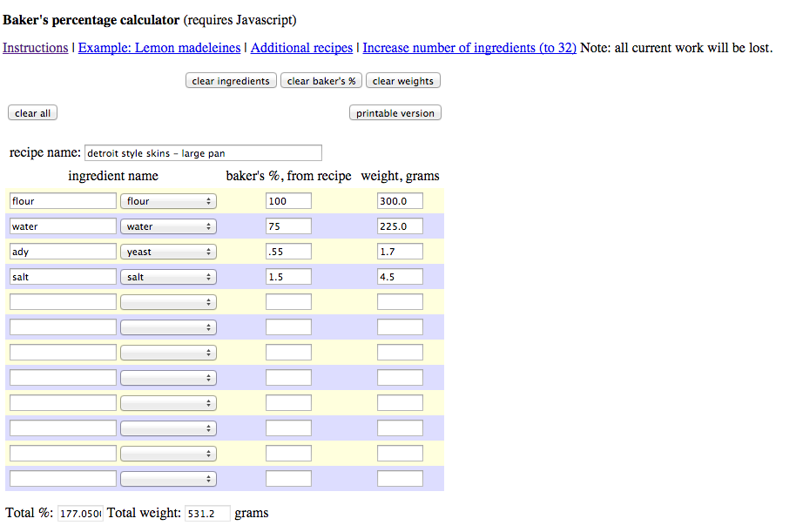Select the flour baker's percentage field
Screen dimensions: 803x532
(288, 201)
